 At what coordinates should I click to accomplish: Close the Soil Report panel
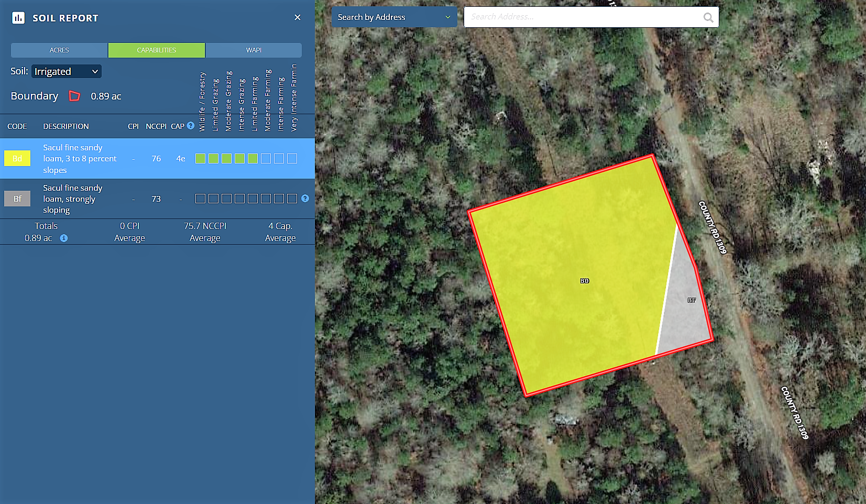297,17
